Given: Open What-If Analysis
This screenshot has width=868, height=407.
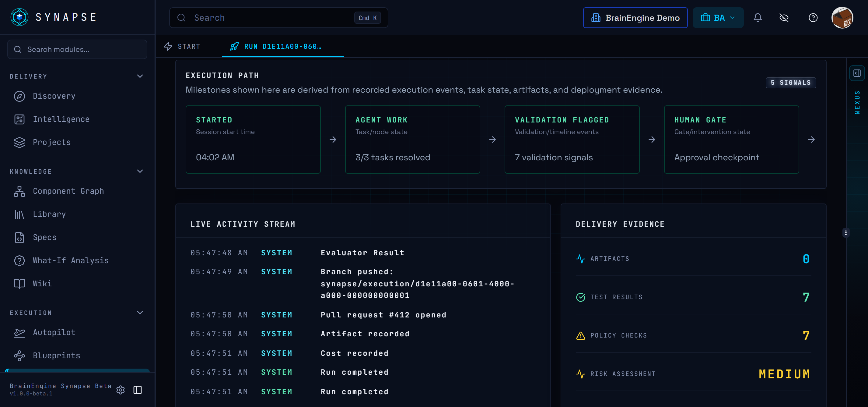Looking at the screenshot, I should [77, 260].
